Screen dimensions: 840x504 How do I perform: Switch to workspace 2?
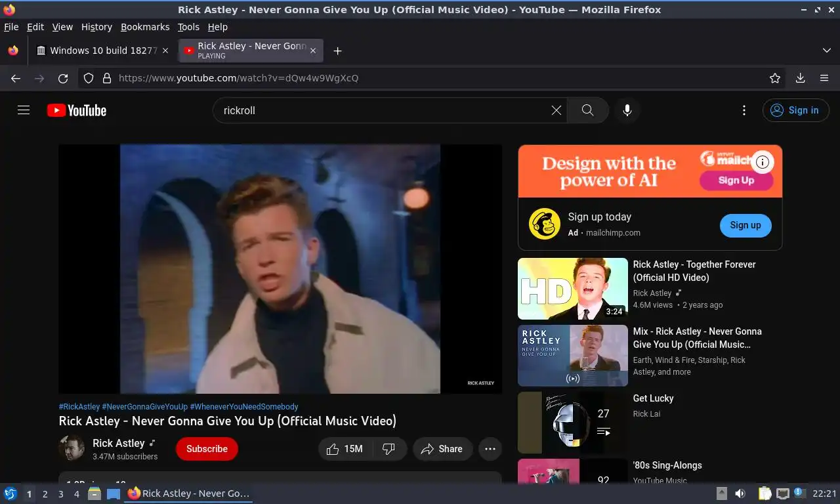(x=45, y=494)
